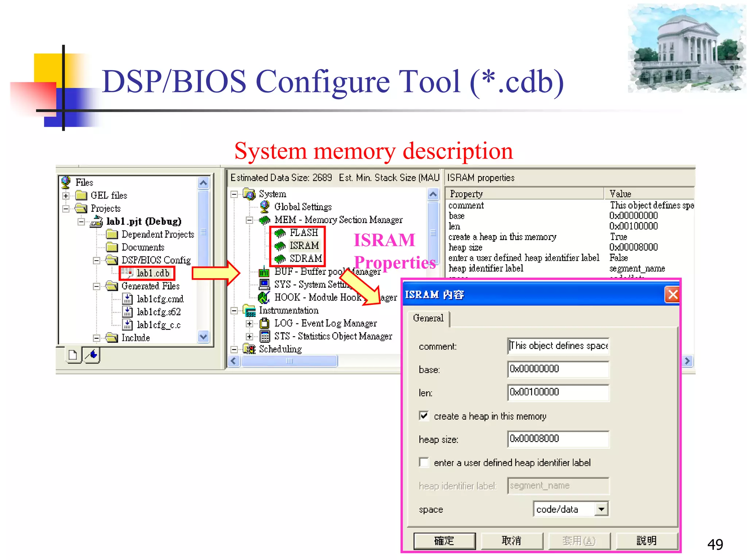Click the SYS System Settings computer icon
747x560 pixels.
tap(264, 284)
